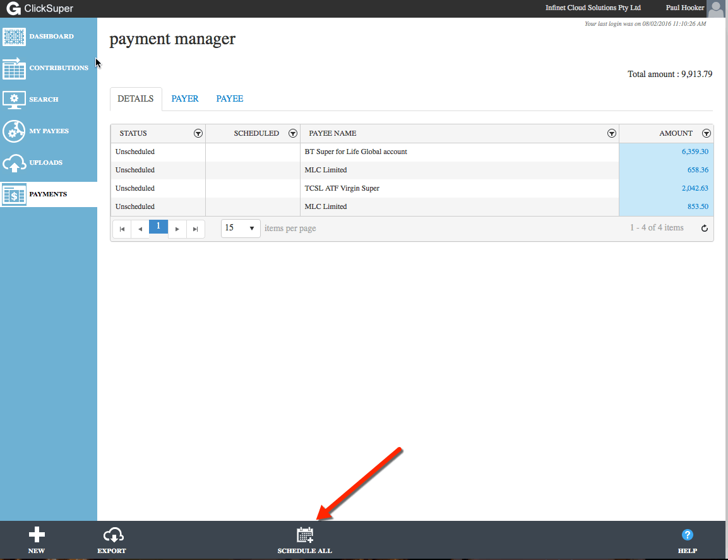728x560 pixels.
Task: Sort by the Scheduled column header
Action: click(x=256, y=134)
